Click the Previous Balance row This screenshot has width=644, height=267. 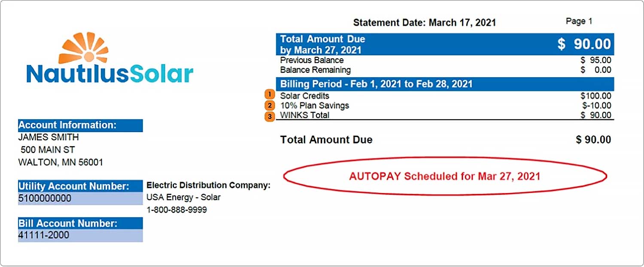(x=312, y=60)
